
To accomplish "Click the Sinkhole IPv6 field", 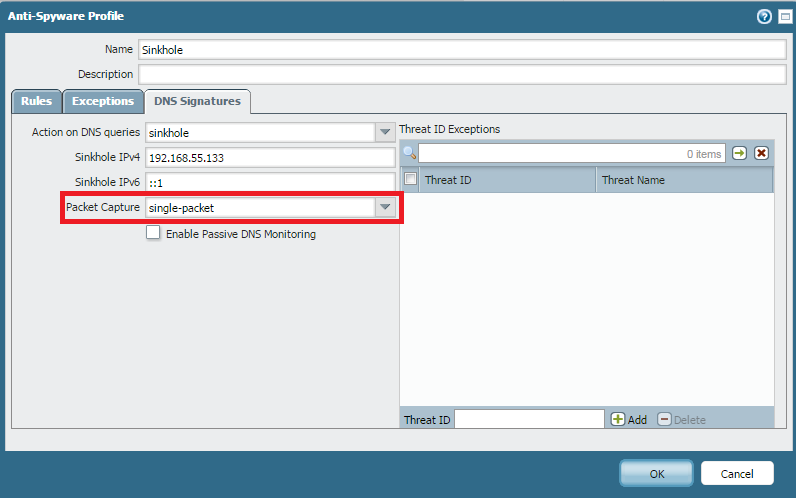I will 270,182.
